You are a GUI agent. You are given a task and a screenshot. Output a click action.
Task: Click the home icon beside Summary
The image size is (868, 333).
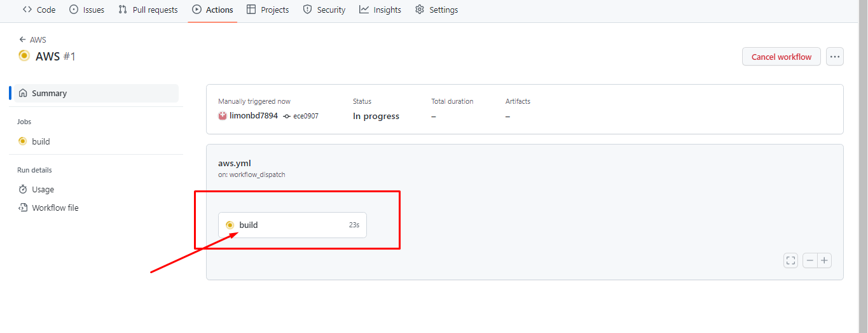pyautogui.click(x=23, y=93)
